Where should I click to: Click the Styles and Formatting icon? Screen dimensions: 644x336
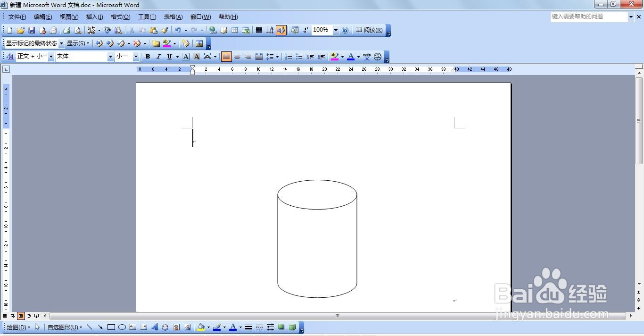coord(10,57)
